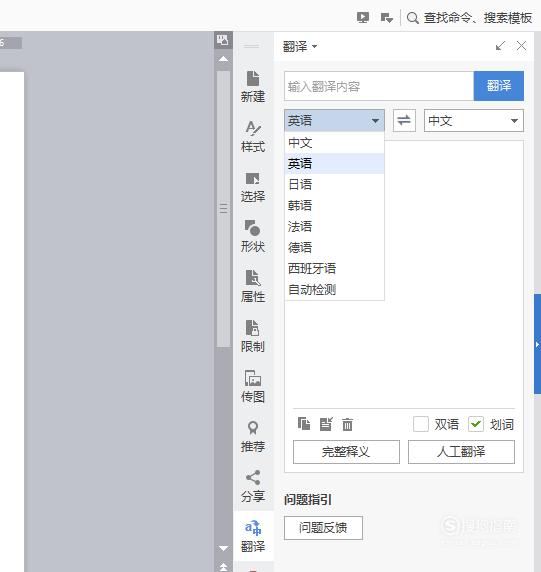Screen dimensions: 541x572
Task: Select the 翻译 (Translate) sidebar icon
Action: tap(253, 536)
